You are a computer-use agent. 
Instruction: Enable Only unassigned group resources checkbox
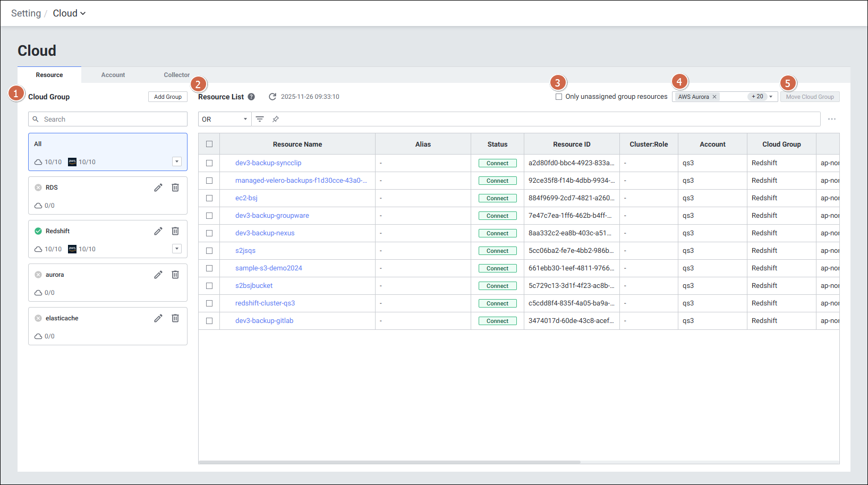(559, 97)
